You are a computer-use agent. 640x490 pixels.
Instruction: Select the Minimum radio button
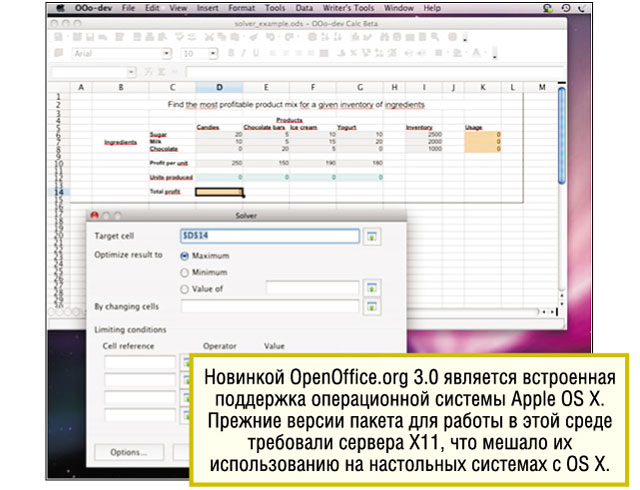184,272
